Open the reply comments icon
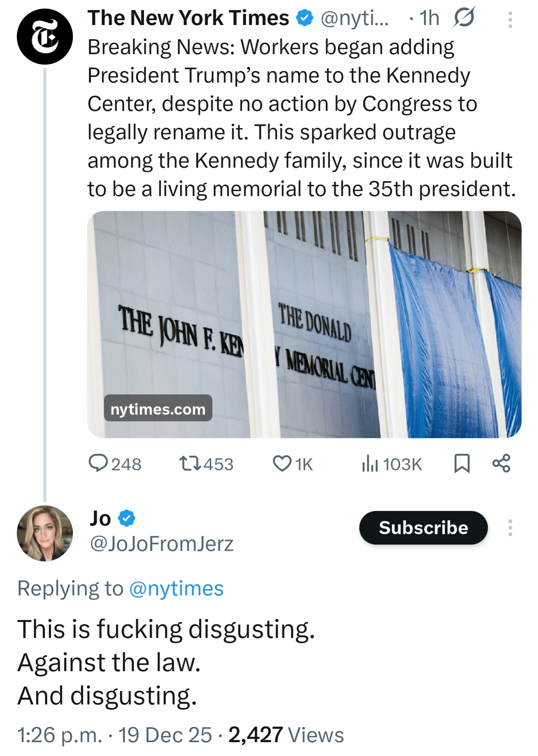 coord(98,463)
